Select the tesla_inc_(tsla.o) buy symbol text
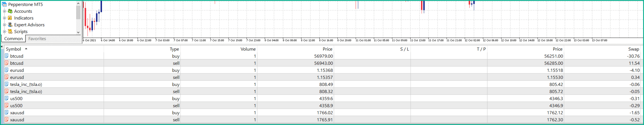Viewport: 644px width, 125px height. tap(26, 84)
